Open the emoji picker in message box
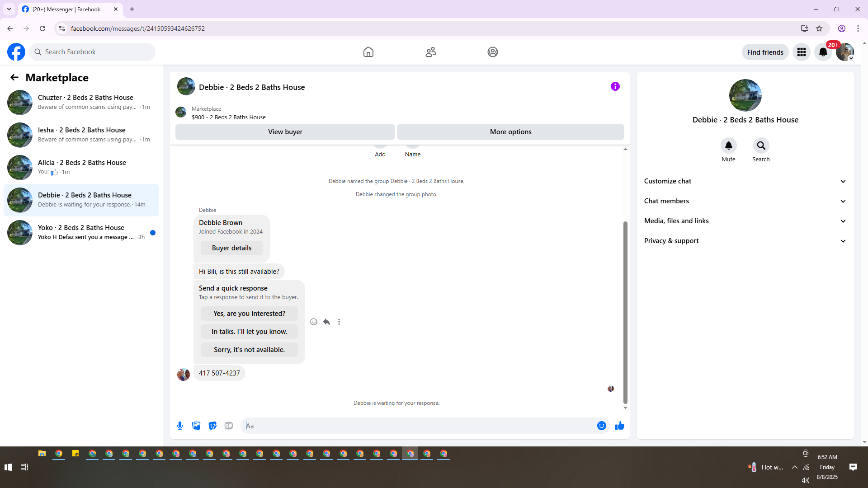This screenshot has width=868, height=488. point(601,426)
